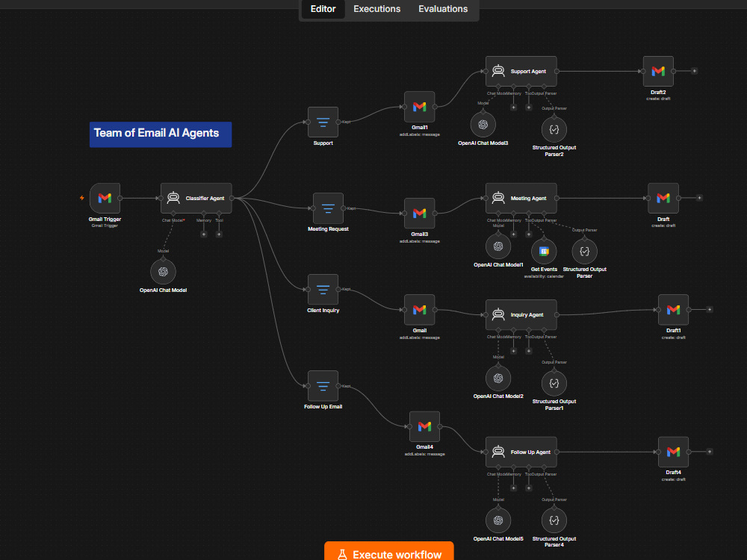Select the Classifier Agent node
Viewport: 747px width, 560px height.
196,198
